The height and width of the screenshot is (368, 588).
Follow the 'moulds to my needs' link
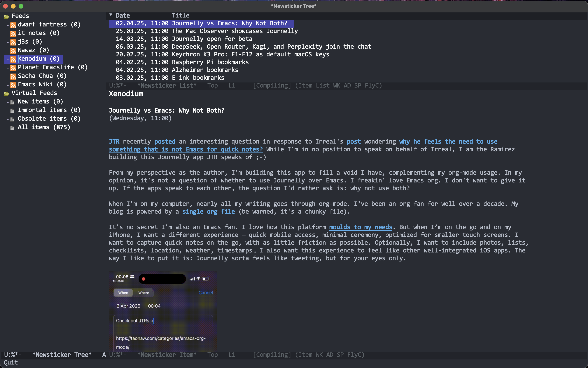click(361, 227)
